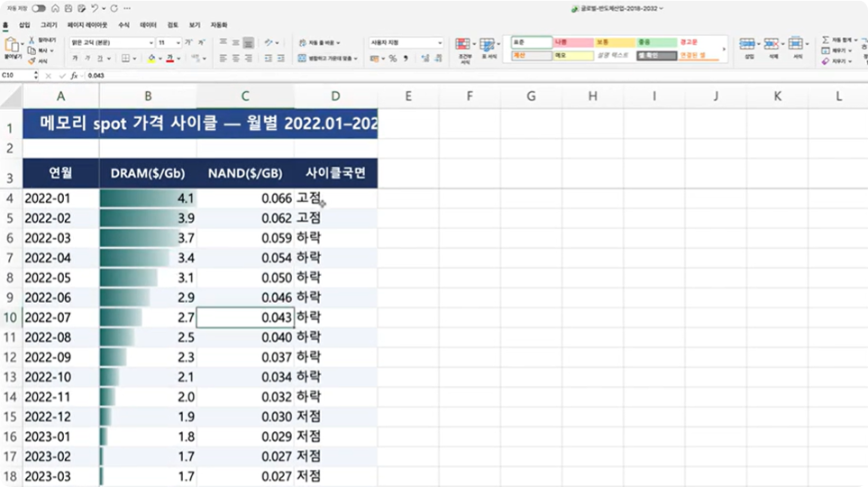
Task: Select top vertical align icon
Action: point(224,42)
